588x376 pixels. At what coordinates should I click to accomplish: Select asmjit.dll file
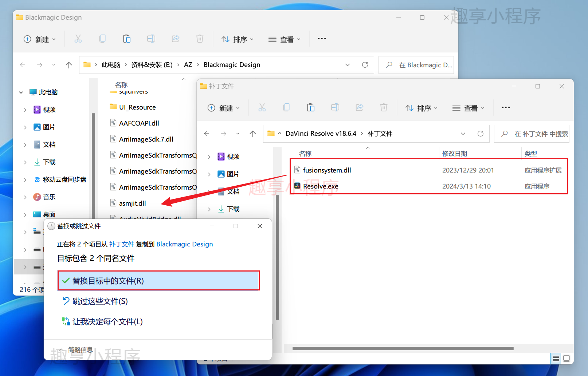tap(128, 203)
